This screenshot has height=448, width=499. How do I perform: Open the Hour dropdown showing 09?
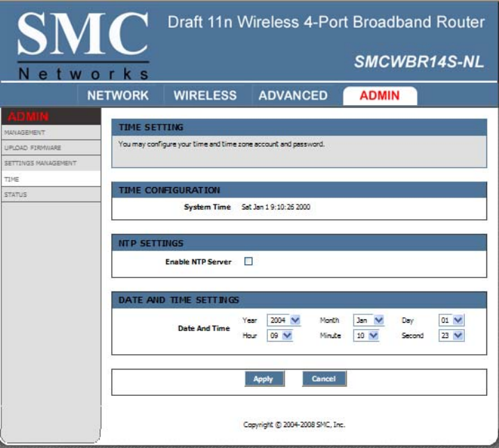280,335
